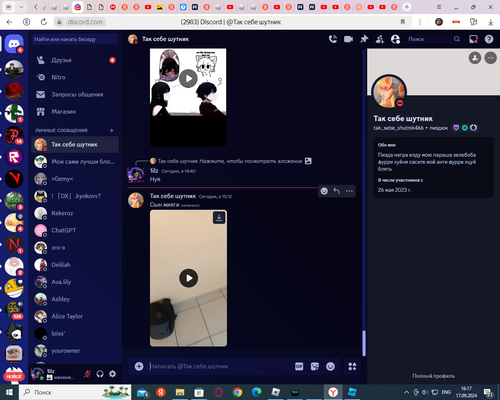Go back in the browser
This screenshot has height=400, width=500.
click(x=9, y=22)
